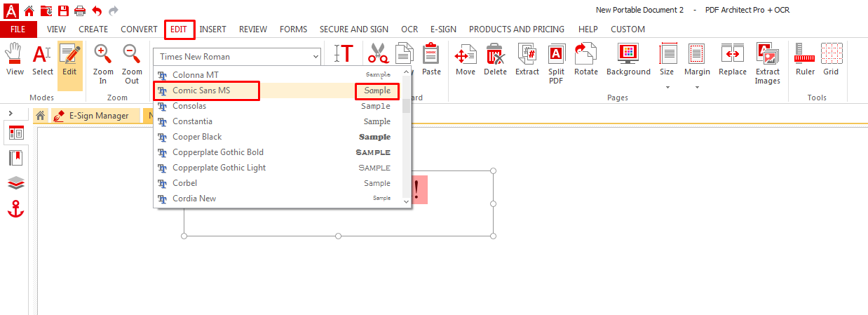
Task: Switch to the EDIT ribbon tab
Action: [x=179, y=29]
